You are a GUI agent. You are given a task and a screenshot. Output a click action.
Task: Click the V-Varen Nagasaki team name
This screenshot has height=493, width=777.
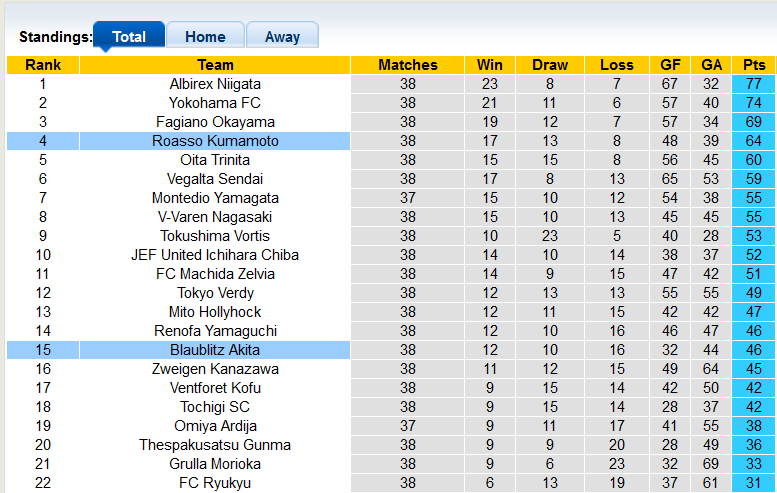[x=215, y=217]
